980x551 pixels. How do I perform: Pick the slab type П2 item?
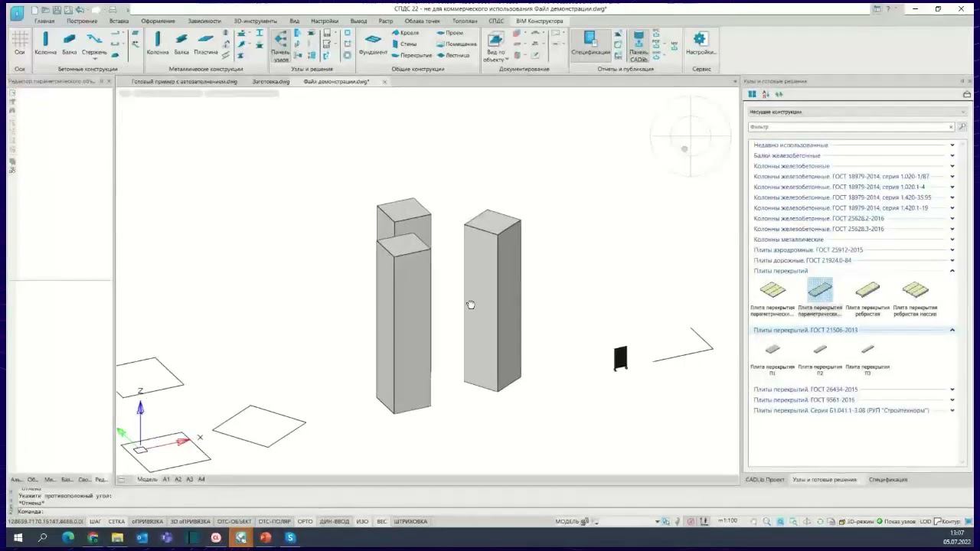pos(820,358)
